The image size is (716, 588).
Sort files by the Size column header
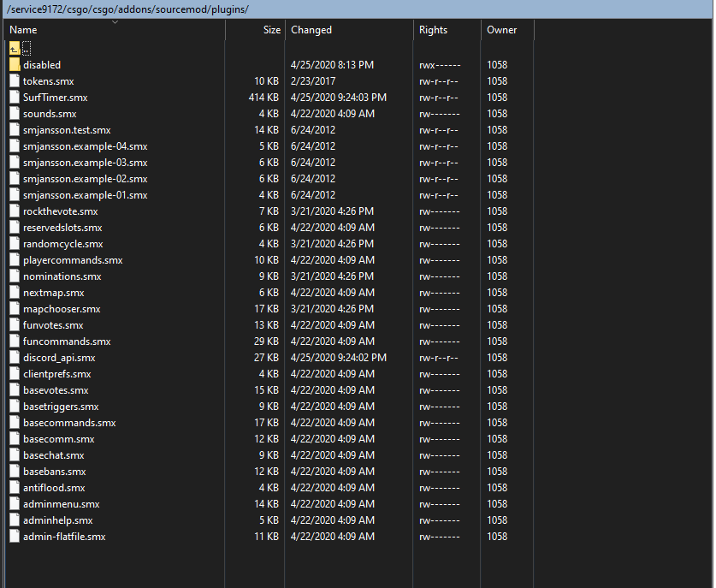click(271, 29)
